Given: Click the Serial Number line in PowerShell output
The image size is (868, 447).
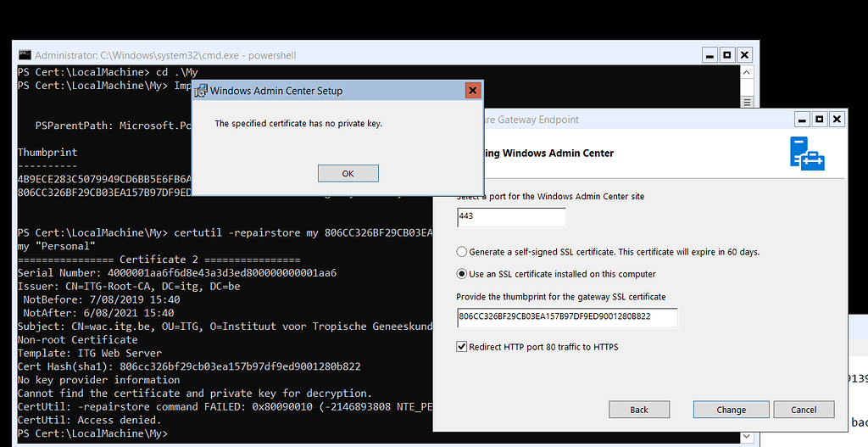Looking at the screenshot, I should tap(177, 272).
